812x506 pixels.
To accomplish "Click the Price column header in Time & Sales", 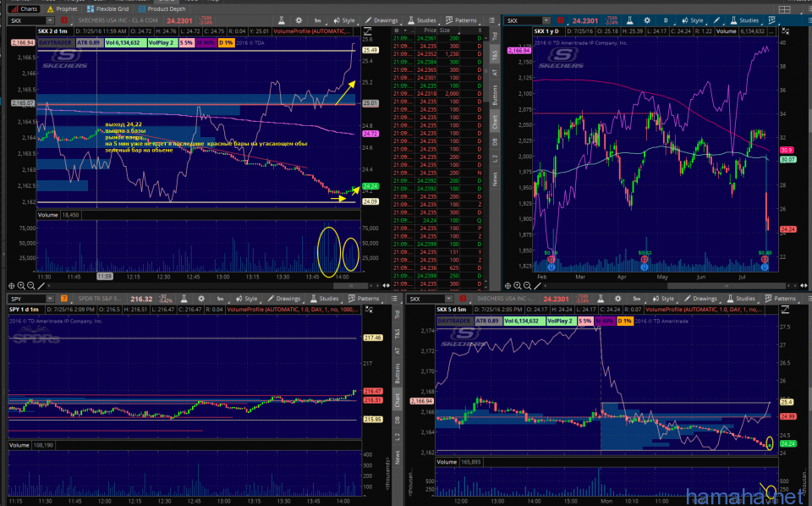I will point(430,30).
